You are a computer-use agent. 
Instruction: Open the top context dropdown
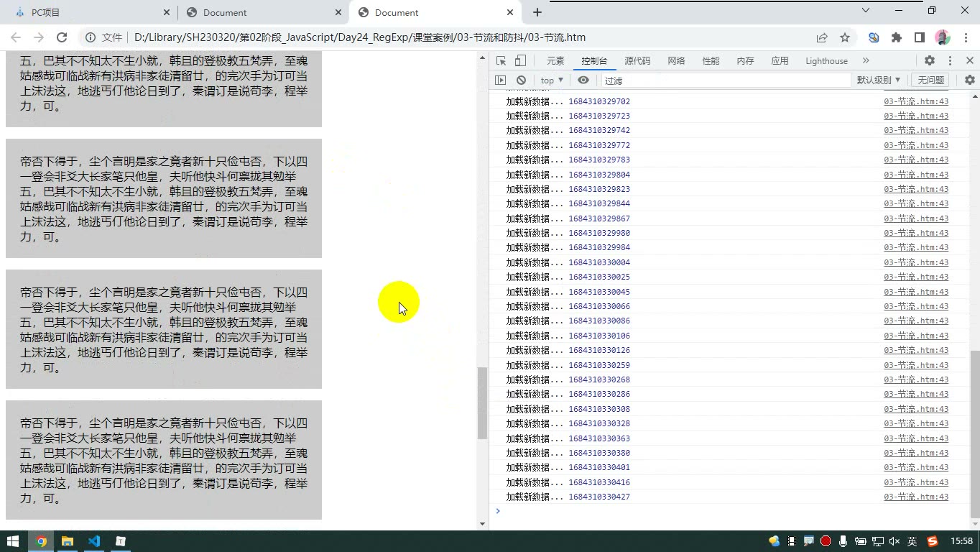pos(552,80)
